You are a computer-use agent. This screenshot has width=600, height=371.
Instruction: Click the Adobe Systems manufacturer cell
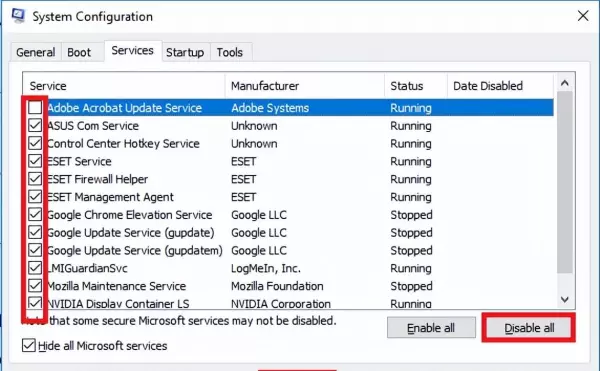click(270, 108)
